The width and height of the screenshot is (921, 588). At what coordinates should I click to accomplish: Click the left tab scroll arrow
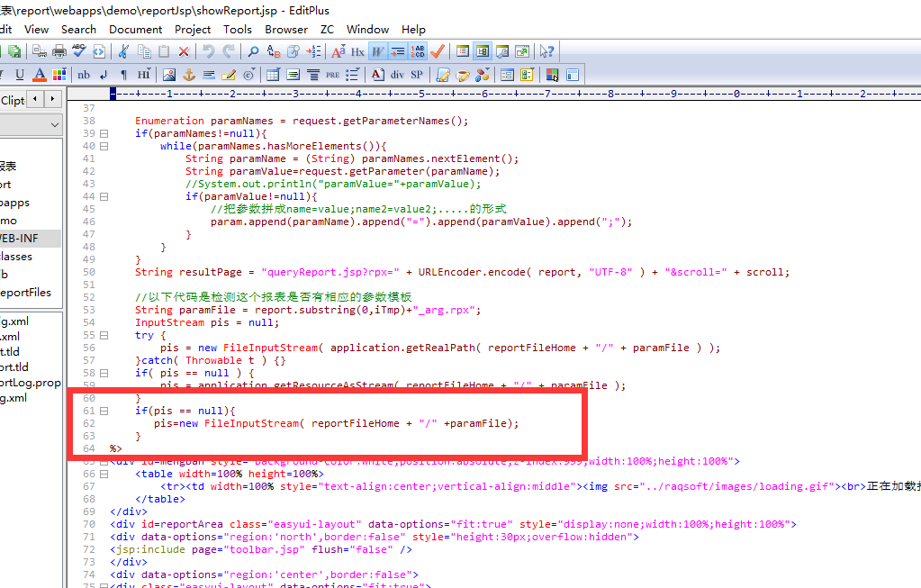tap(36, 99)
